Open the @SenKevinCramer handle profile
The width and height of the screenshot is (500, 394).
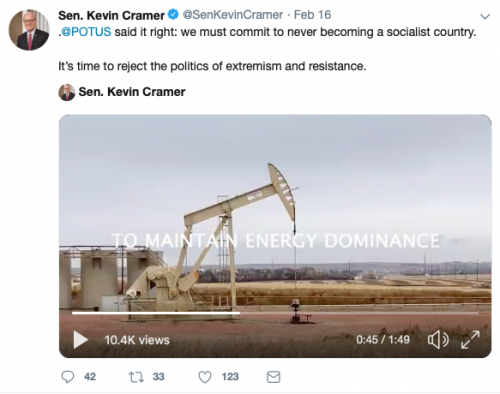click(x=233, y=15)
